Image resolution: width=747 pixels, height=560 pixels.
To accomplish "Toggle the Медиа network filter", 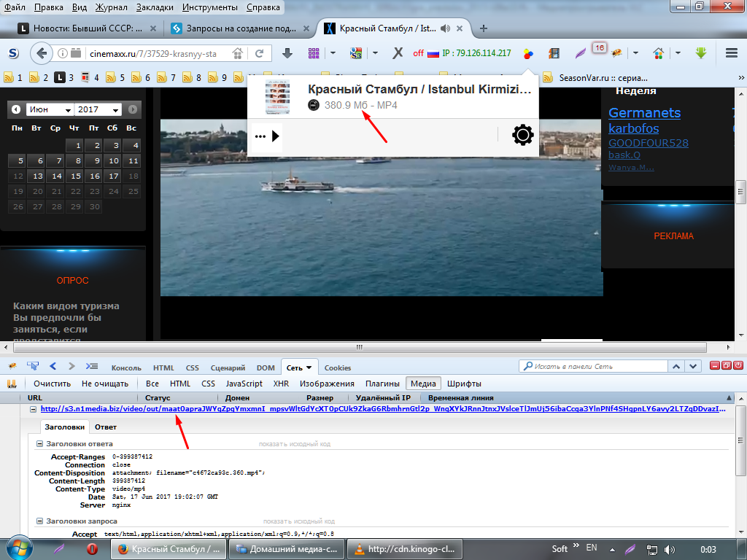I will click(423, 384).
